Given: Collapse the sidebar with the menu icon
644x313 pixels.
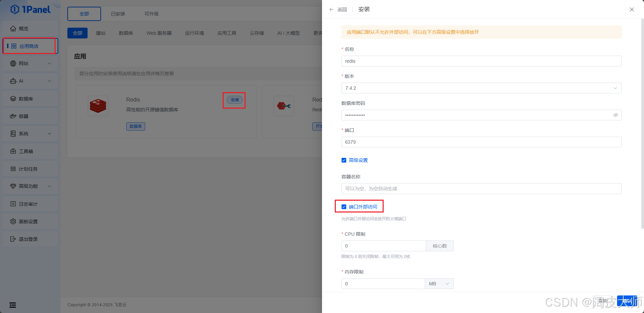Looking at the screenshot, I should click(12, 305).
